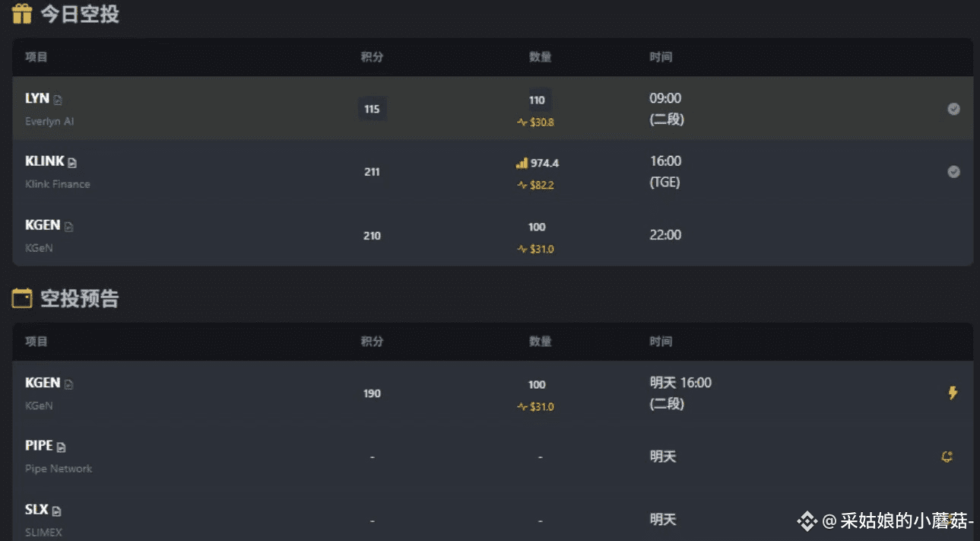Click the Binance watermark logo in the corner
The width and height of the screenshot is (980, 541).
[x=807, y=521]
